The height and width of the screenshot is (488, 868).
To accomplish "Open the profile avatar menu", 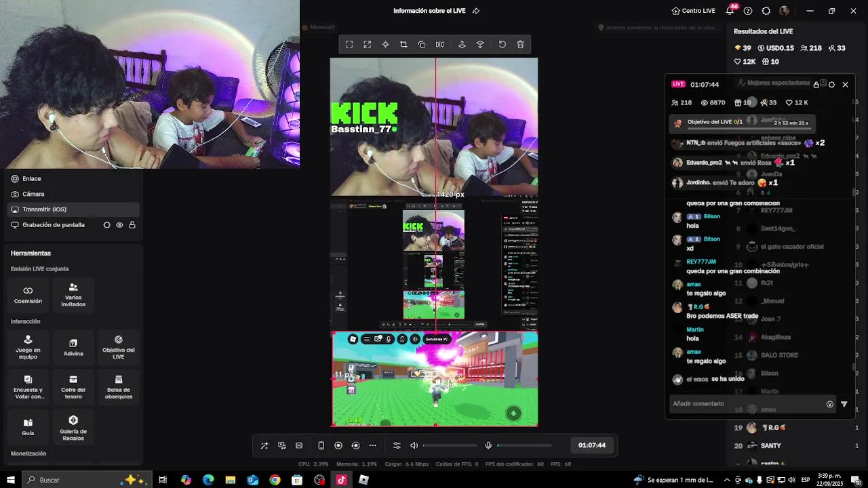I will (x=785, y=11).
